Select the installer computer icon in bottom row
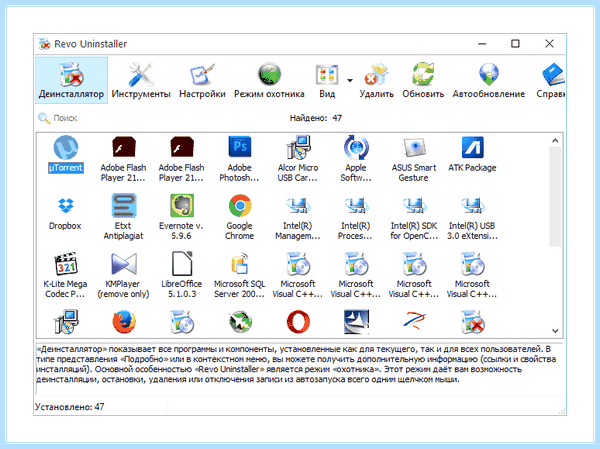The image size is (600, 449). 66,322
